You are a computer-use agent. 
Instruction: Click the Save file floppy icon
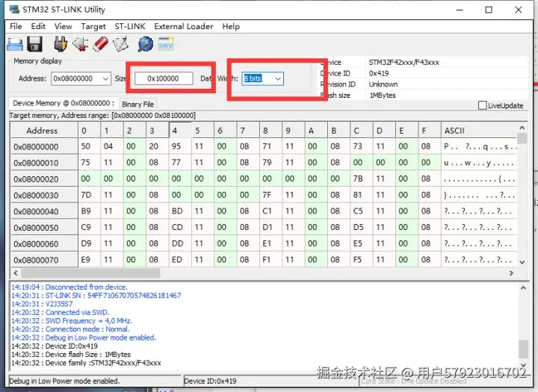[x=35, y=44]
